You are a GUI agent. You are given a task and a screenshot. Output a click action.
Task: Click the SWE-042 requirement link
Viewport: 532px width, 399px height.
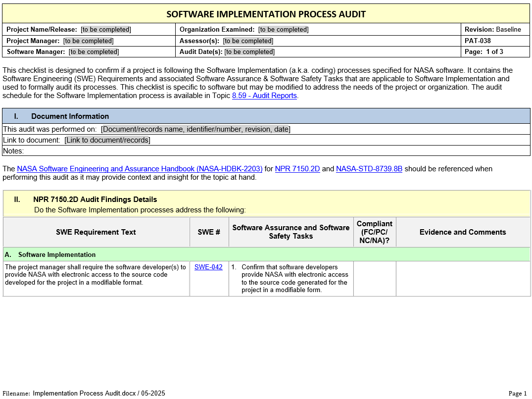pos(208,267)
